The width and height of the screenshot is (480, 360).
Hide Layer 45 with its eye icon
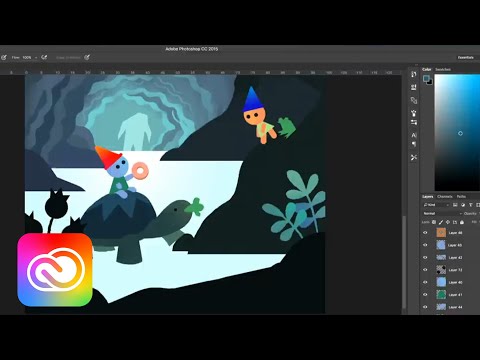pyautogui.click(x=425, y=245)
